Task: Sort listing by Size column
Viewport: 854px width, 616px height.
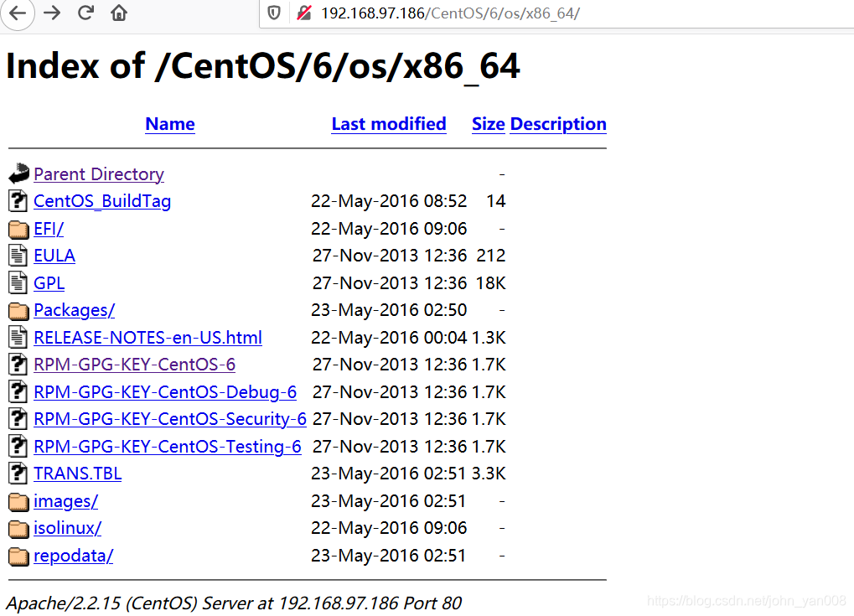Action: tap(489, 124)
